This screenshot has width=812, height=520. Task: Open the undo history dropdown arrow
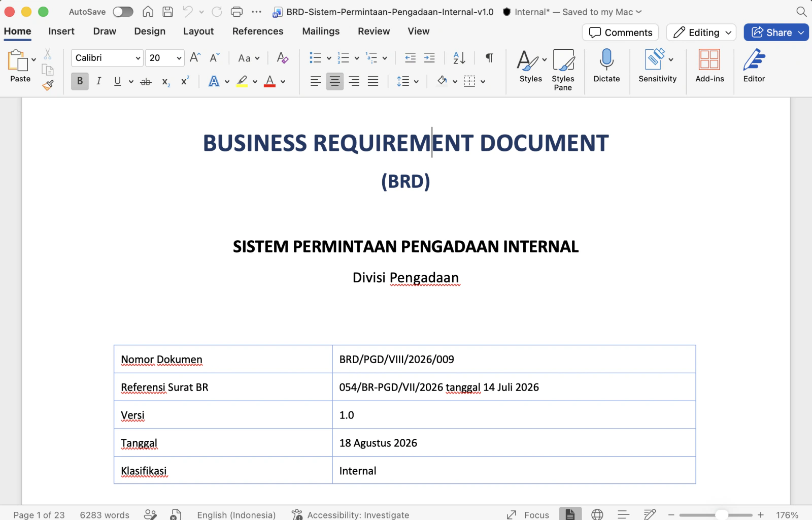(x=201, y=12)
